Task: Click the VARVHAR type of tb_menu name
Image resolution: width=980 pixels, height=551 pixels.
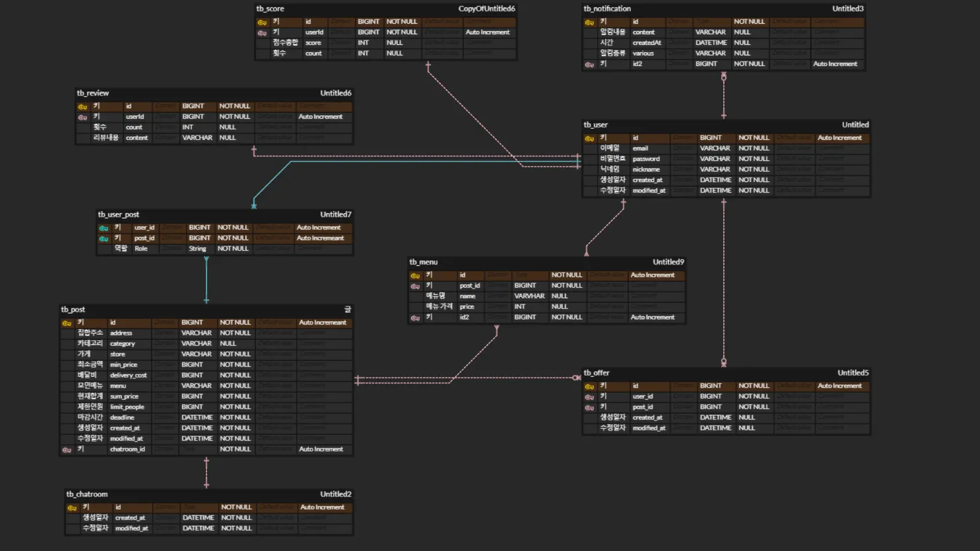Action: click(x=529, y=296)
